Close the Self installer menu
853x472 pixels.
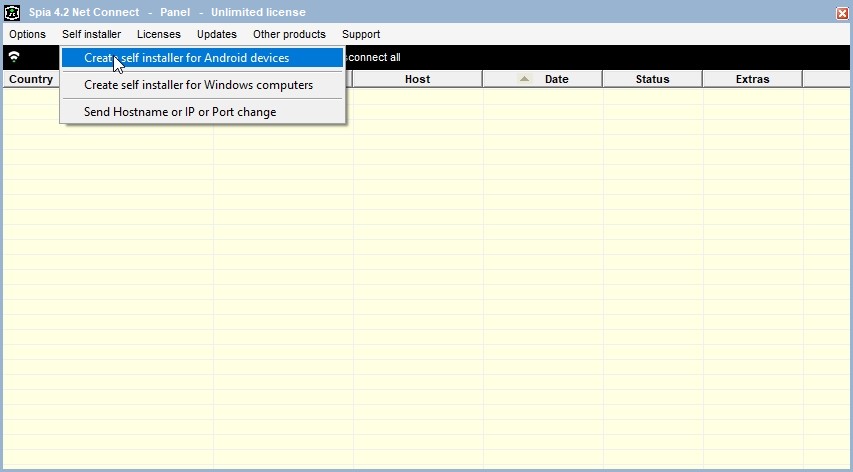click(91, 34)
